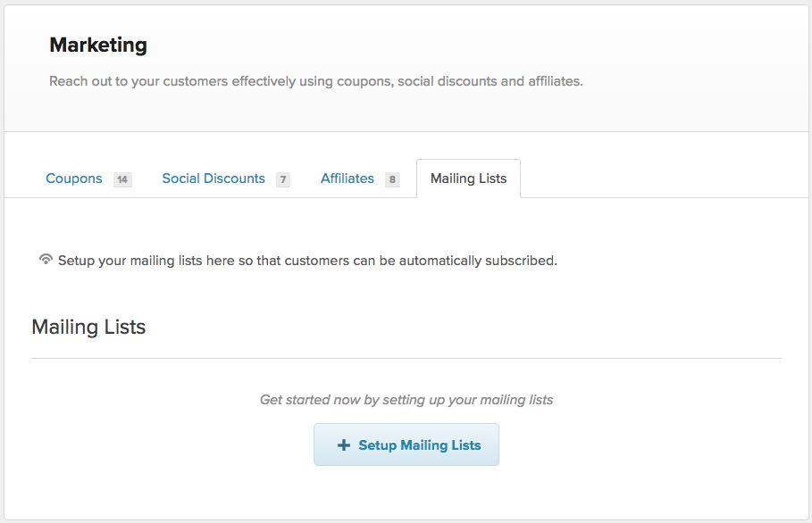Click the 7 count badge beside Social Discounts
The width and height of the screenshot is (812, 523).
click(283, 179)
